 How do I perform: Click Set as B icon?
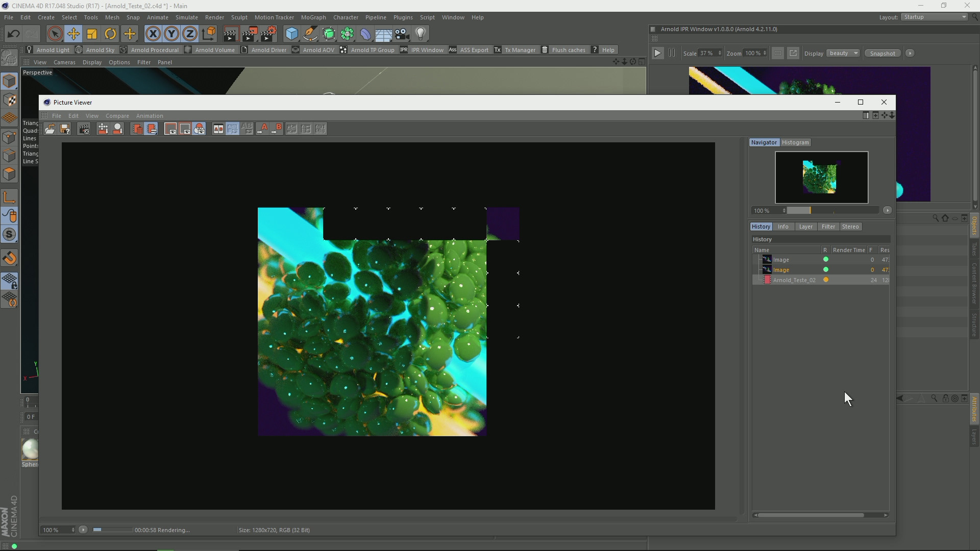pyautogui.click(x=277, y=129)
